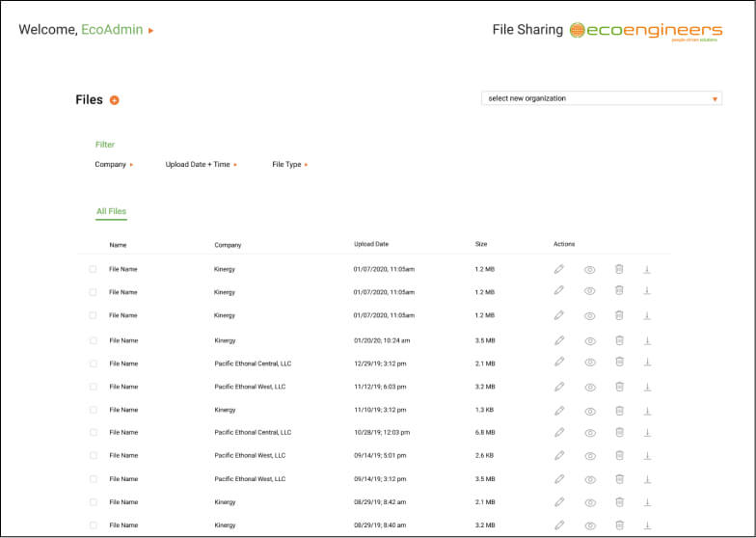Expand the Upload Date + Time filter

tap(201, 164)
